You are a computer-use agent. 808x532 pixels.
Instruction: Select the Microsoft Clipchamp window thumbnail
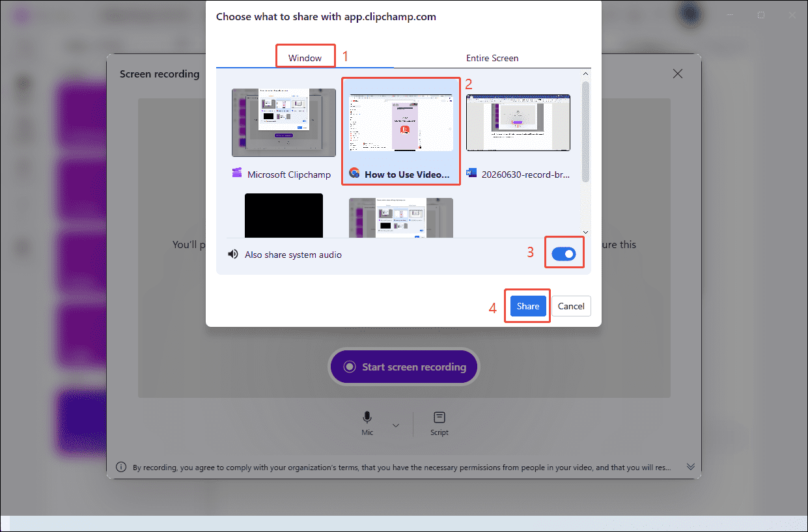284,122
